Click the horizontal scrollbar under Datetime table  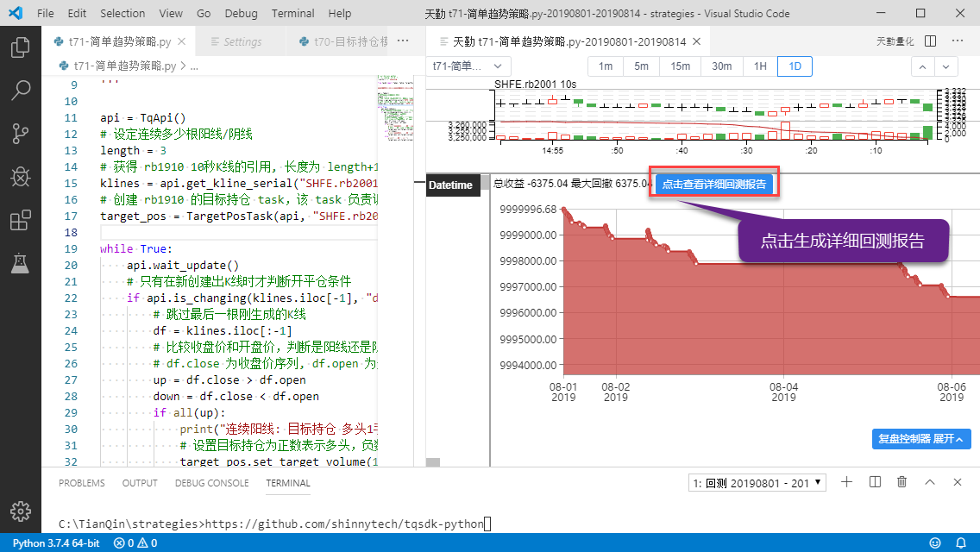pos(433,462)
